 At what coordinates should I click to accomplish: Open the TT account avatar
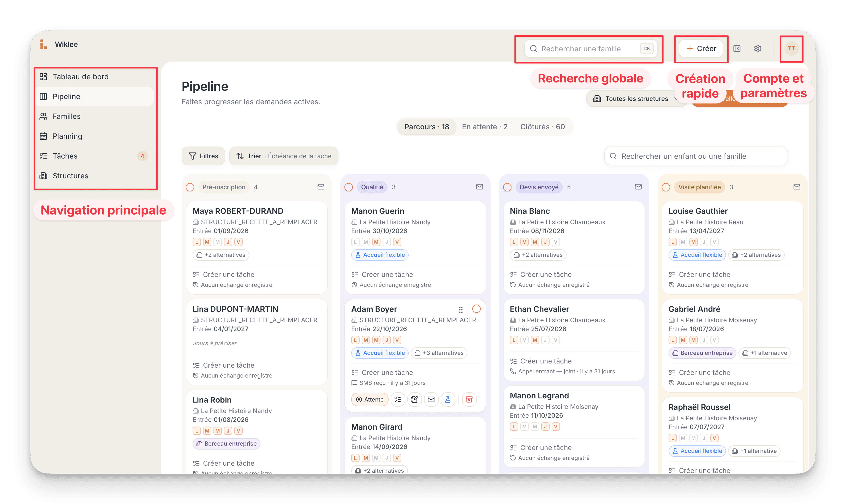[x=791, y=48]
